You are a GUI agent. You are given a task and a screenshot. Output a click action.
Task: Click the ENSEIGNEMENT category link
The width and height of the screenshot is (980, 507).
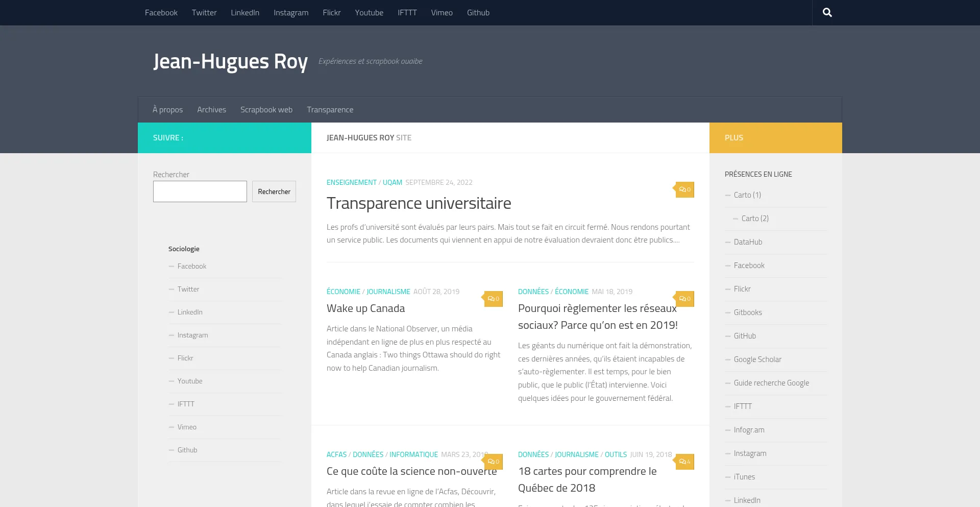tap(351, 182)
